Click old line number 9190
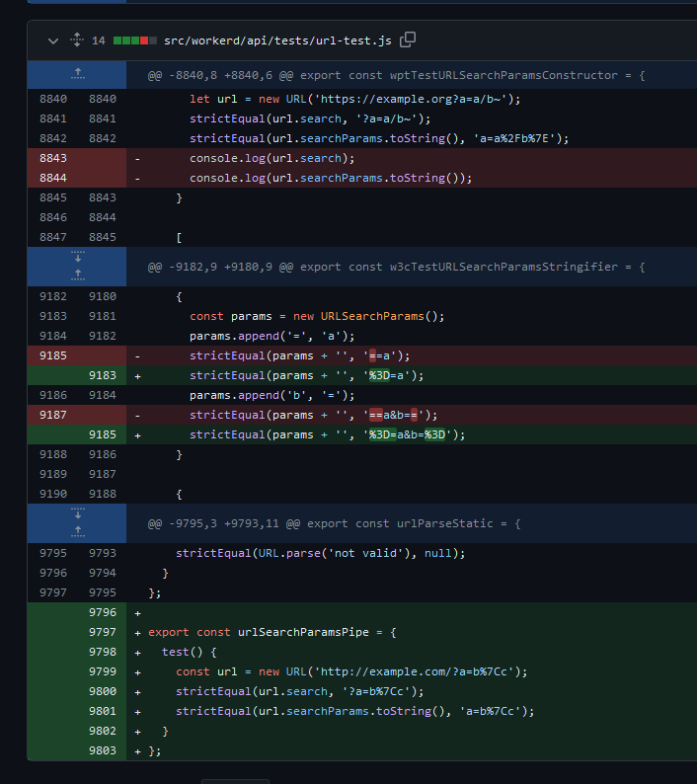The image size is (697, 784). click(53, 494)
